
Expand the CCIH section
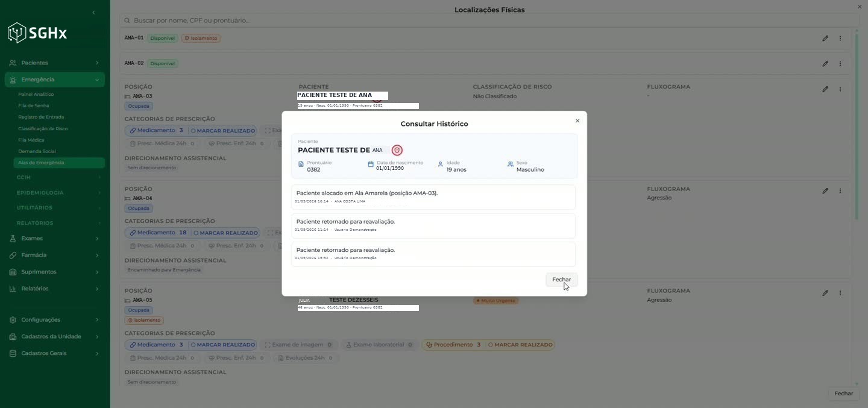coord(58,177)
